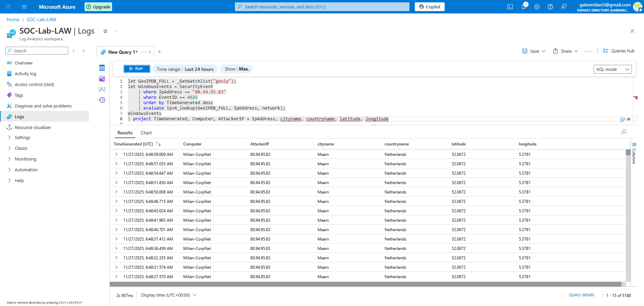Expand the 6:48:27.570 AM result row

116,277
